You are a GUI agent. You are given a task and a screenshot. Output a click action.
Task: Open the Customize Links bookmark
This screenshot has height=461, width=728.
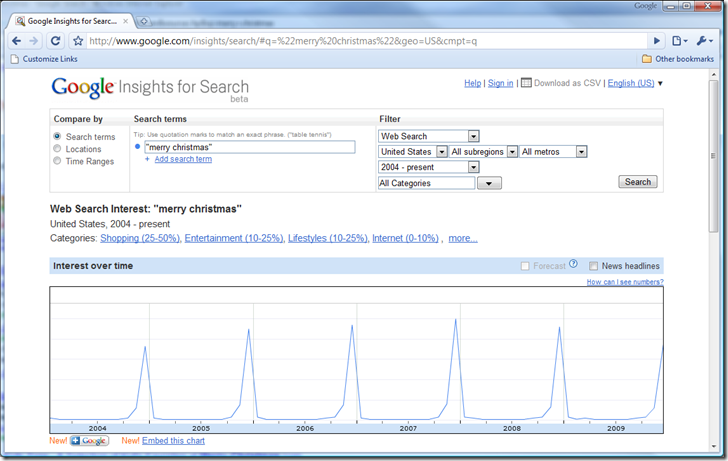(45, 59)
